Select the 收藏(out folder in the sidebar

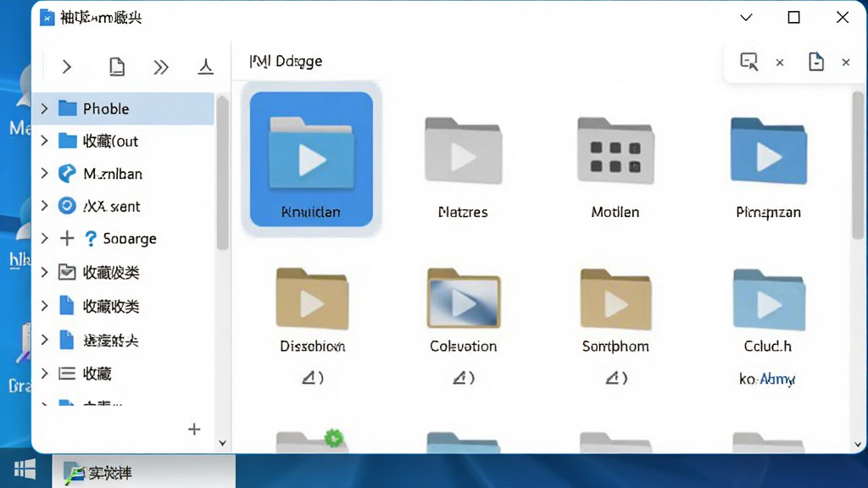click(x=98, y=141)
